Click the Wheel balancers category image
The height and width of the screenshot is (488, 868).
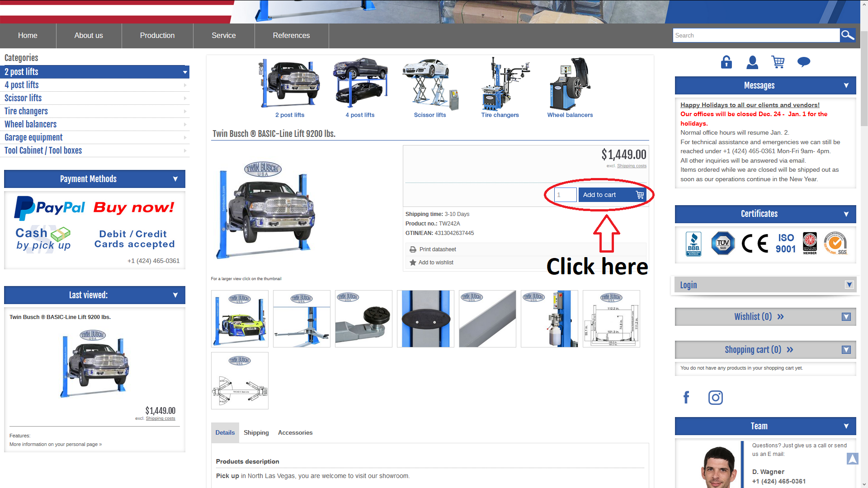[x=570, y=83]
